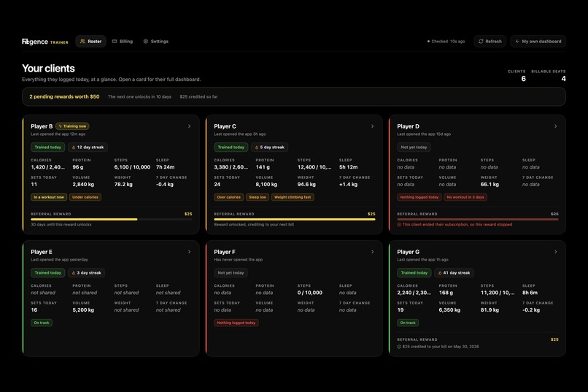Click Player F's Not yet today badge

coord(231,273)
